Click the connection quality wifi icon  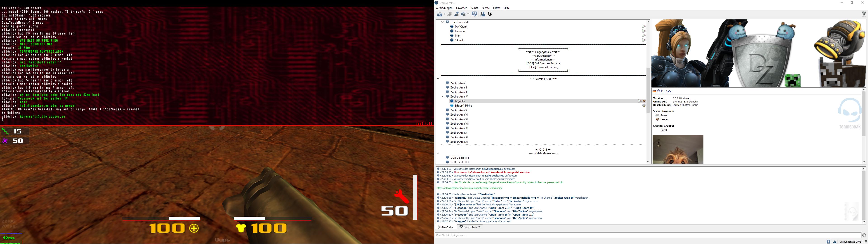click(866, 242)
